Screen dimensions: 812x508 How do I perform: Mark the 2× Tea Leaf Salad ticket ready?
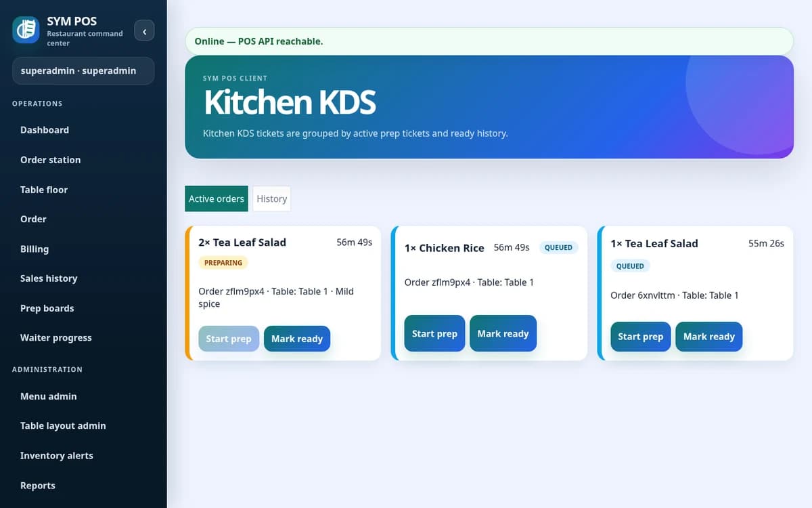297,339
